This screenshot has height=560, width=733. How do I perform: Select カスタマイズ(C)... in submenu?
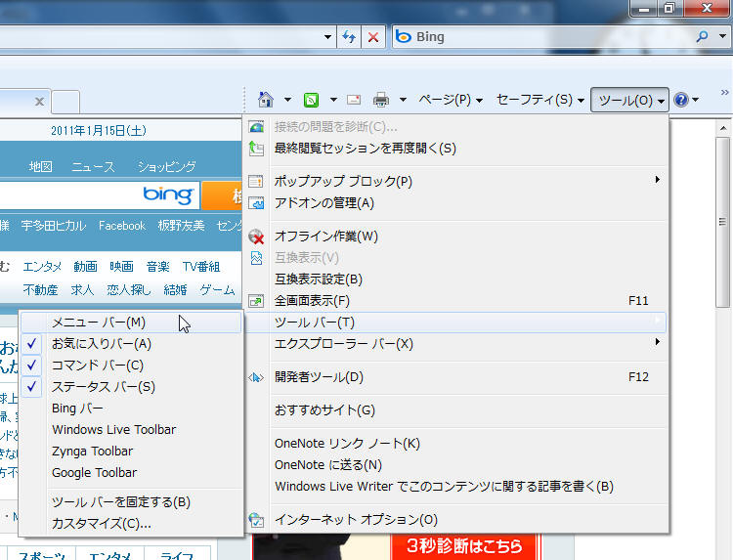tap(131, 524)
